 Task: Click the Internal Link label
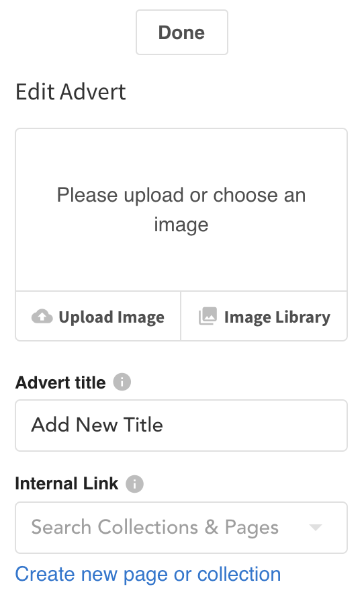point(66,484)
